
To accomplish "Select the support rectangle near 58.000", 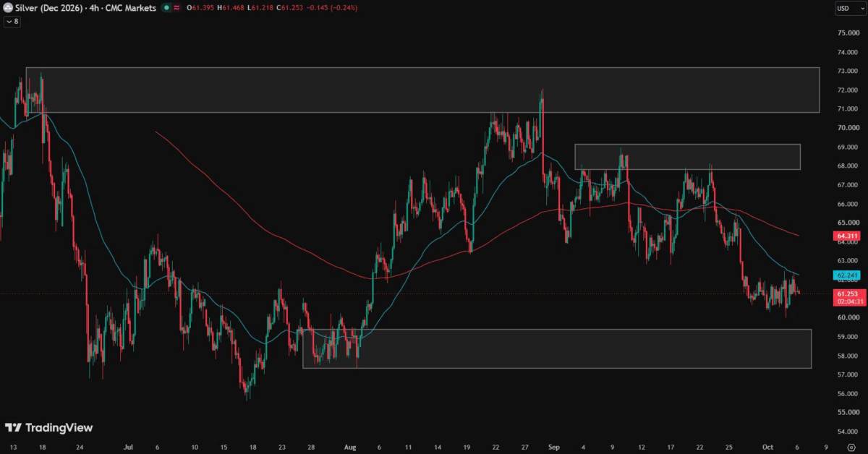I will [557, 348].
